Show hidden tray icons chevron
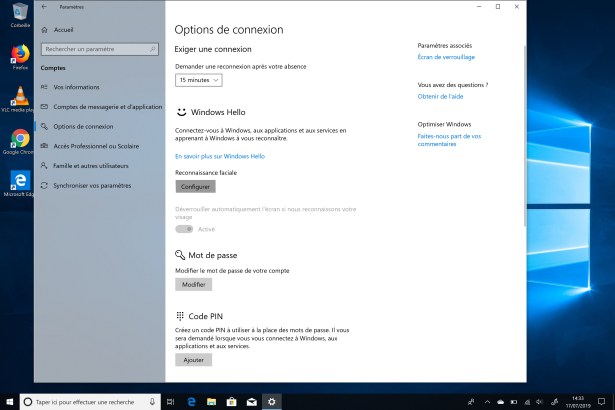 [x=487, y=402]
